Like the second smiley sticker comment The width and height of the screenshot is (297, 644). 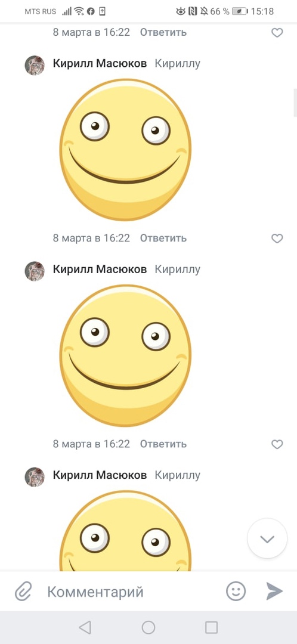(x=277, y=444)
